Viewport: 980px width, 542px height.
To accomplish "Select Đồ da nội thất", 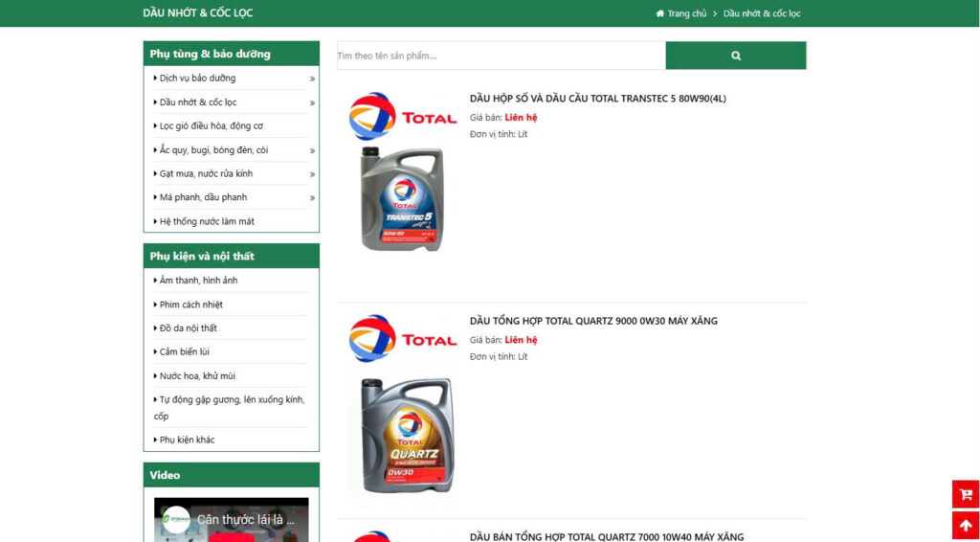I will click(x=189, y=328).
